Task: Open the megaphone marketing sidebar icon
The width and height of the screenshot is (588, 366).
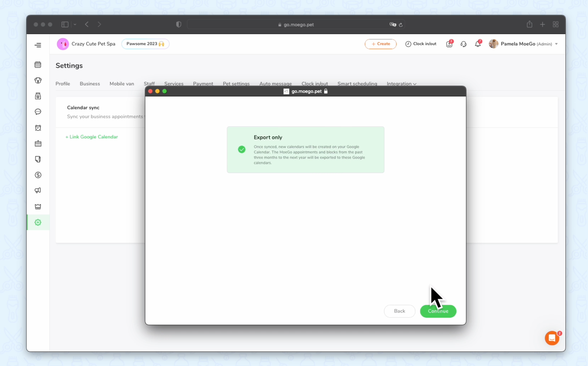Action: pyautogui.click(x=38, y=190)
